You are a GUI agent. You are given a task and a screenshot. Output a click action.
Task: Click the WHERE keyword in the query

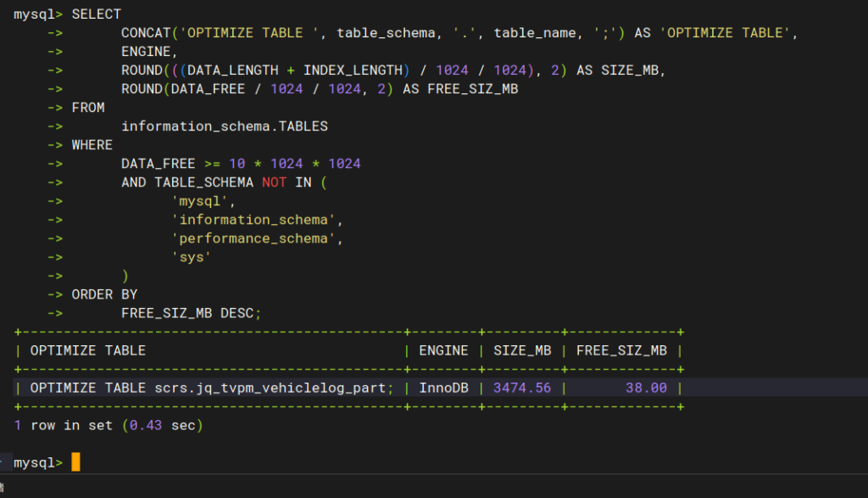point(92,145)
